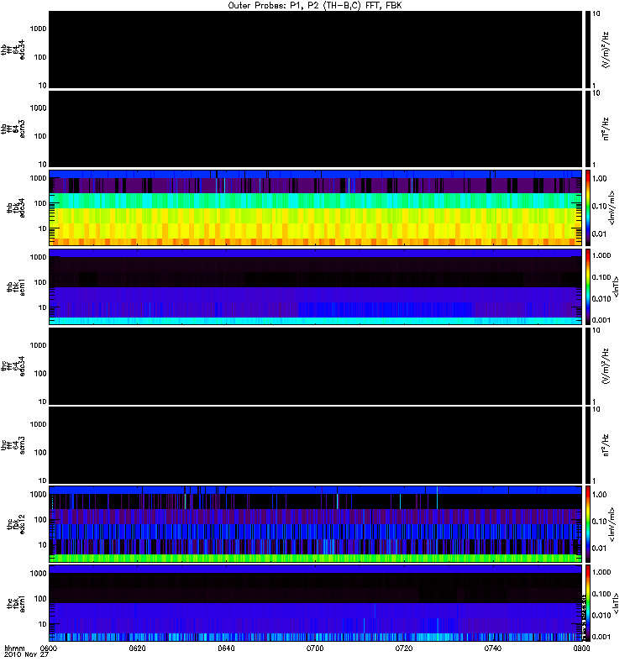
Task: Select the thb fff 64 scm3 spectrogram panel
Action: [315, 129]
